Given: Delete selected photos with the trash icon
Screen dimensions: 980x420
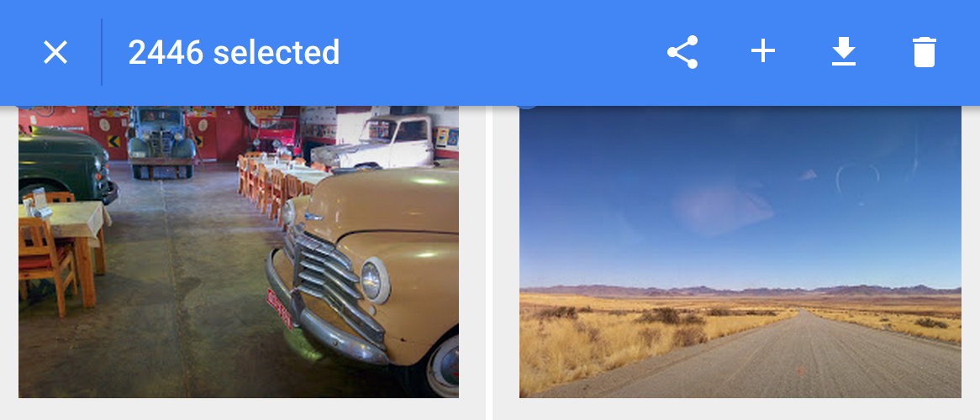Looking at the screenshot, I should [x=924, y=52].
